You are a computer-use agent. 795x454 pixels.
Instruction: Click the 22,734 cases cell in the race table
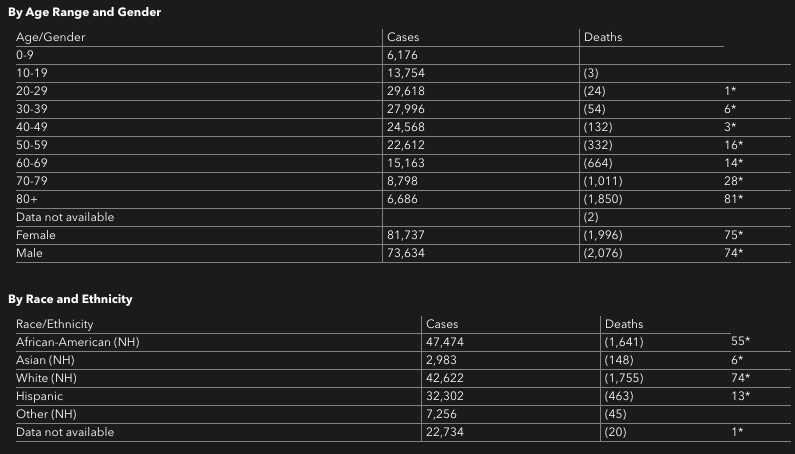coord(446,432)
